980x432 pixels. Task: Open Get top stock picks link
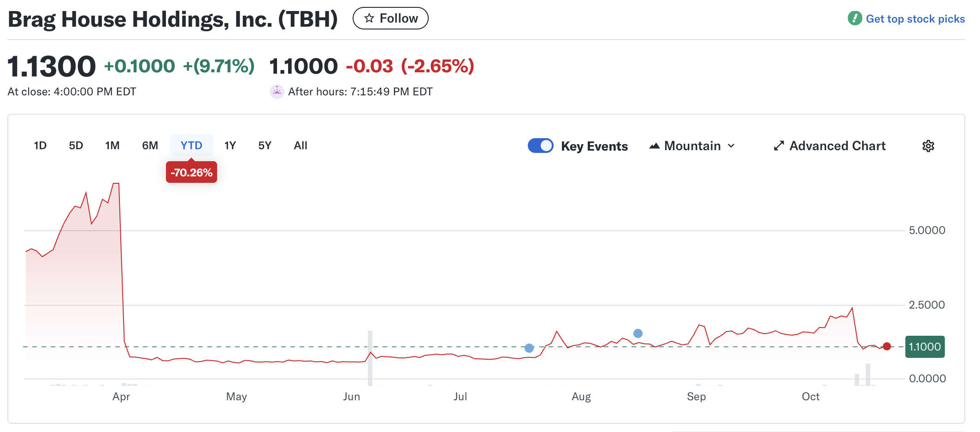click(x=915, y=19)
